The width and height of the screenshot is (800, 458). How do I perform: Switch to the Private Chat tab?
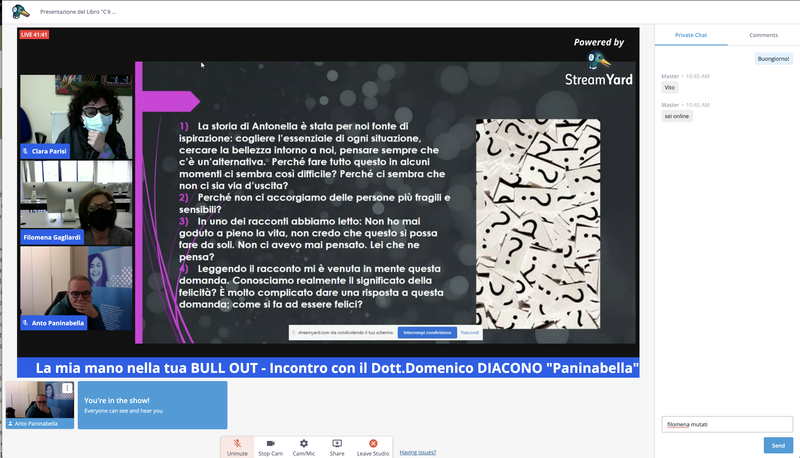[691, 35]
